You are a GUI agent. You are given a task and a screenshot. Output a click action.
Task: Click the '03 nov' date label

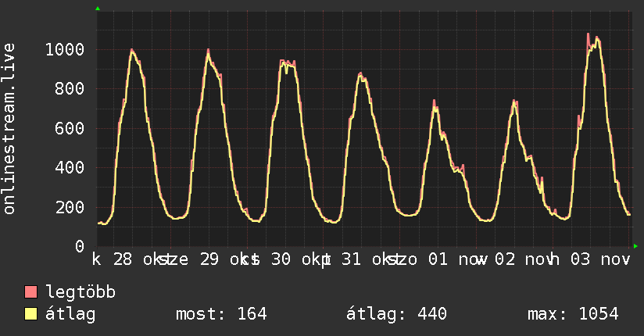[x=600, y=259]
